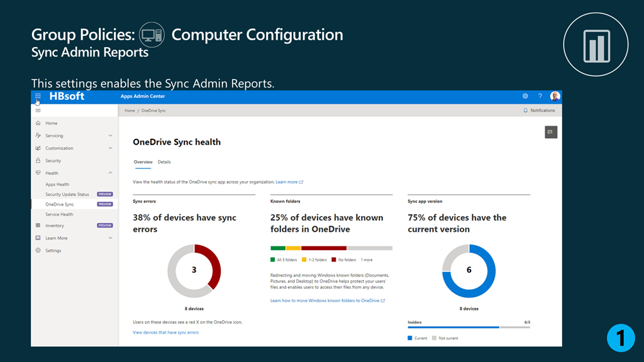
Task: Select the Overview tab
Action: click(x=143, y=162)
